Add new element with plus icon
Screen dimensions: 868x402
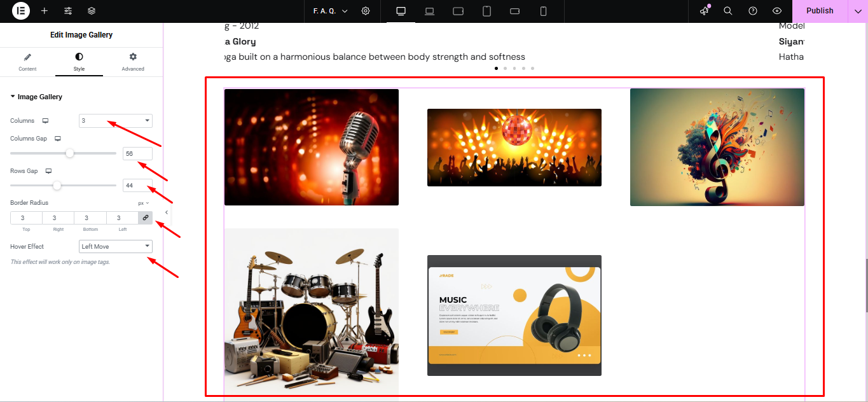pos(44,11)
